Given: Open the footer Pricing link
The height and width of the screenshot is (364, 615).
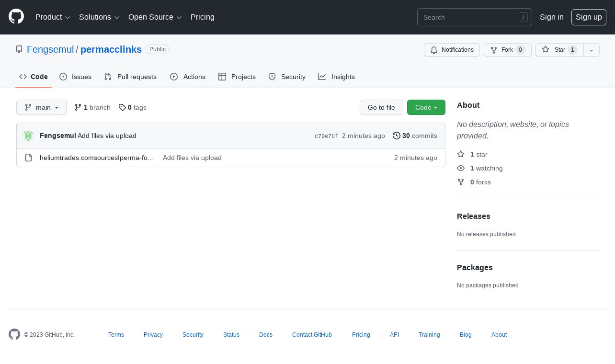Looking at the screenshot, I should point(361,335).
